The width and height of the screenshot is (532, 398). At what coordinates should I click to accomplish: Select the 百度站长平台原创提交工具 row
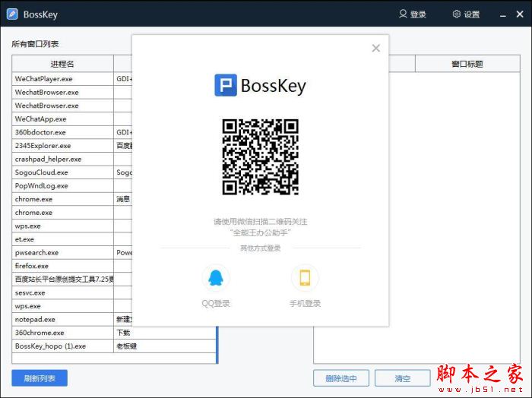click(72, 280)
